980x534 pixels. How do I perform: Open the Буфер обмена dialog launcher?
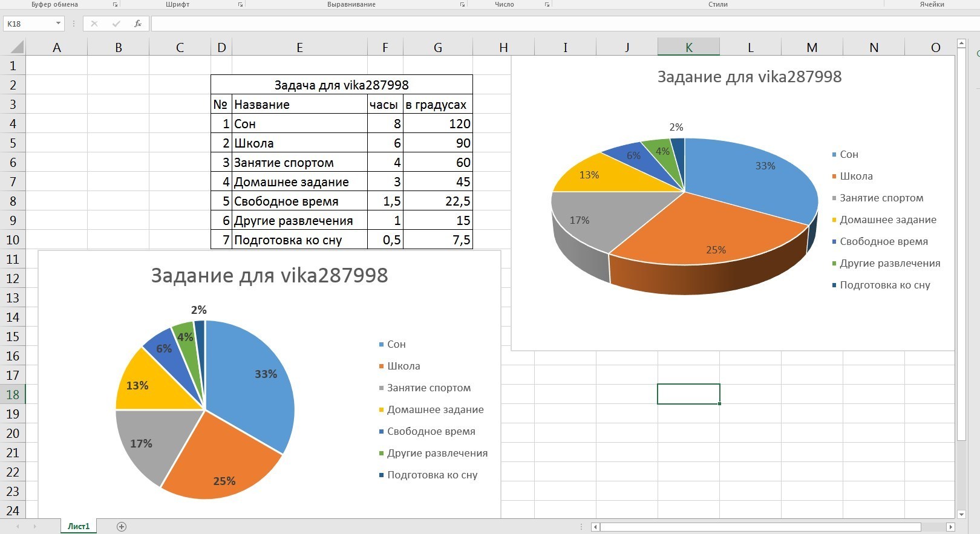coord(115,4)
